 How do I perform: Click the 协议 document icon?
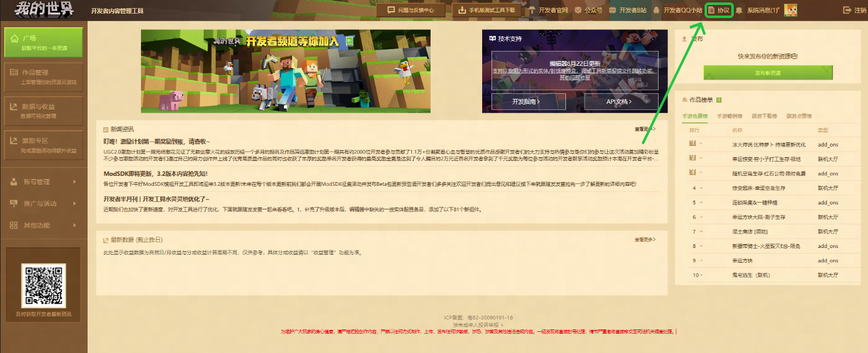(711, 10)
